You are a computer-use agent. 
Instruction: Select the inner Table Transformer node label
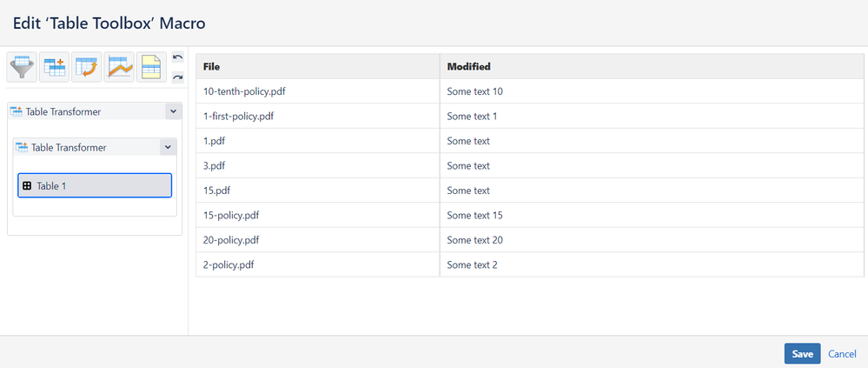[69, 148]
